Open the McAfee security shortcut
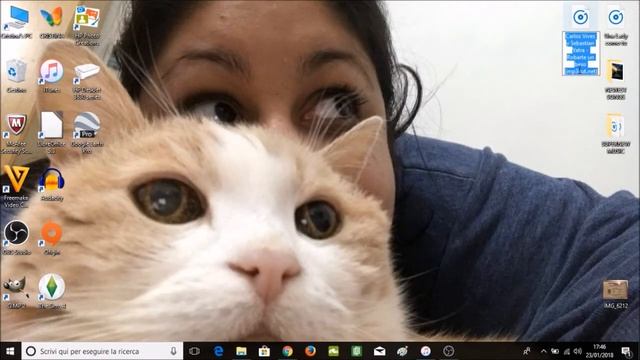 click(16, 133)
